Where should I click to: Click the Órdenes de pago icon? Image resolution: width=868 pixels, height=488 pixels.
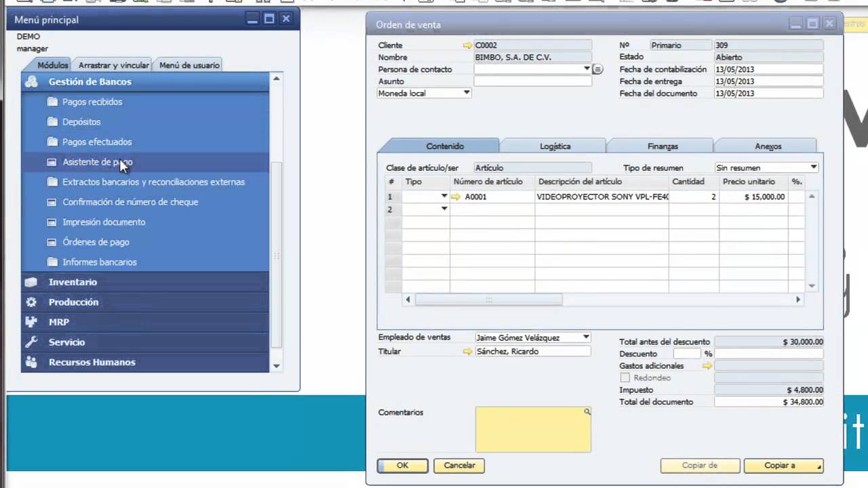(x=52, y=242)
